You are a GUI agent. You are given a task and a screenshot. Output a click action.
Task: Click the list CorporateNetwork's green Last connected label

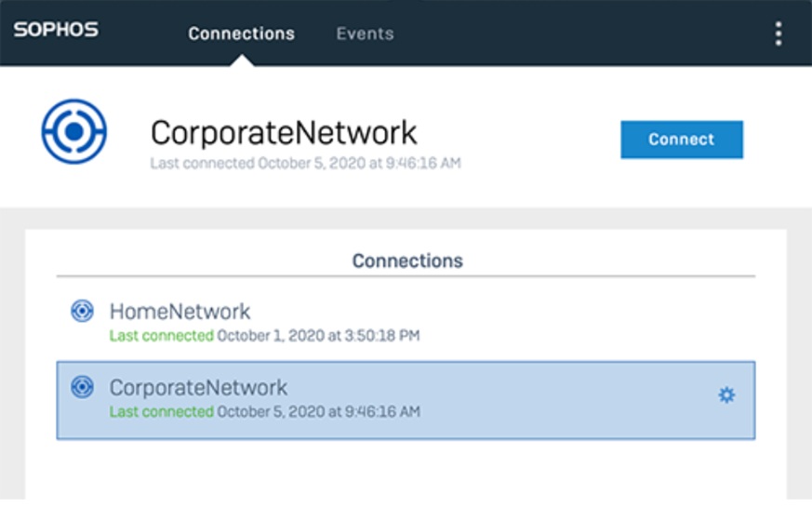pos(162,411)
